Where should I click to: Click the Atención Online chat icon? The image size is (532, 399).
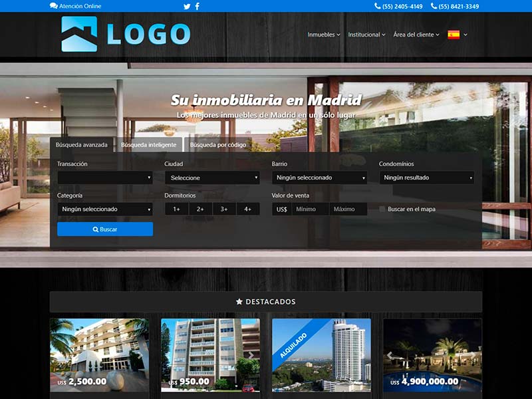point(54,6)
